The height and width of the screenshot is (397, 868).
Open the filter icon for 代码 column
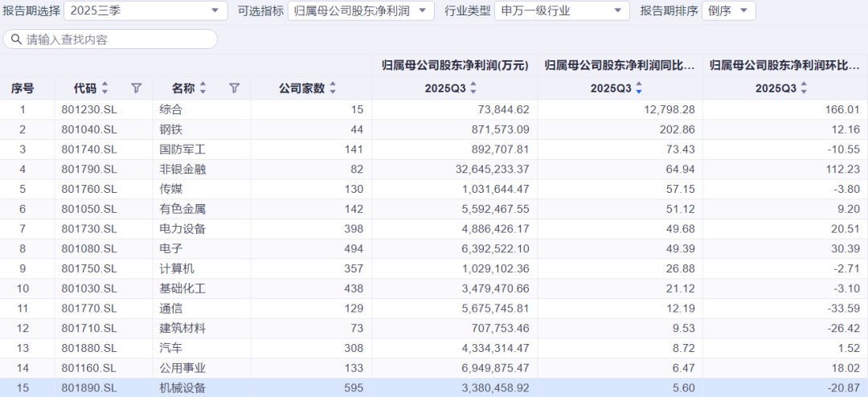pyautogui.click(x=137, y=88)
